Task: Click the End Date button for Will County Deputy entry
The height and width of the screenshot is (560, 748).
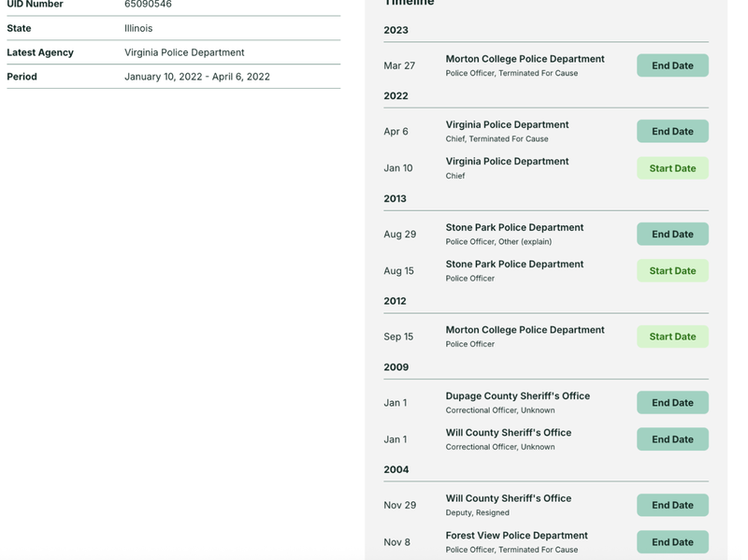Action: pyautogui.click(x=671, y=504)
